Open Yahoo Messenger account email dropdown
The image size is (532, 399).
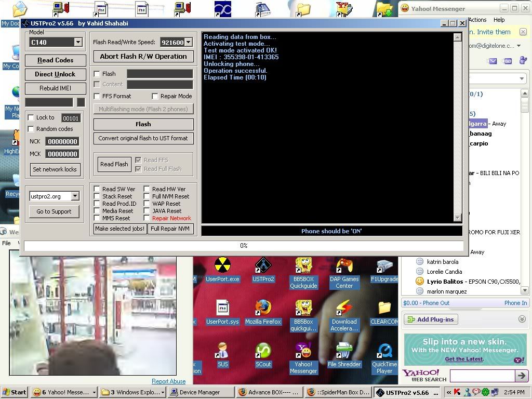pos(519,46)
